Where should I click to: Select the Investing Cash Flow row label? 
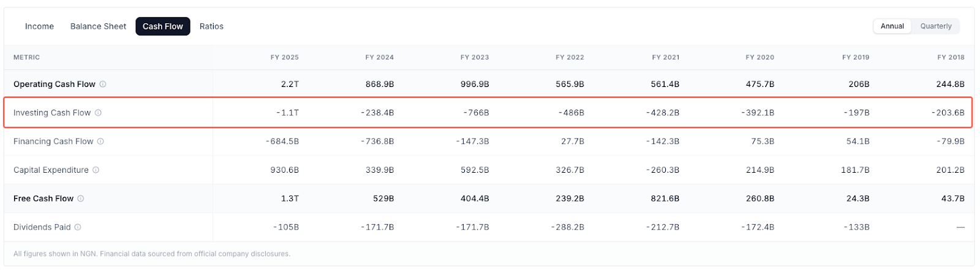(52, 113)
